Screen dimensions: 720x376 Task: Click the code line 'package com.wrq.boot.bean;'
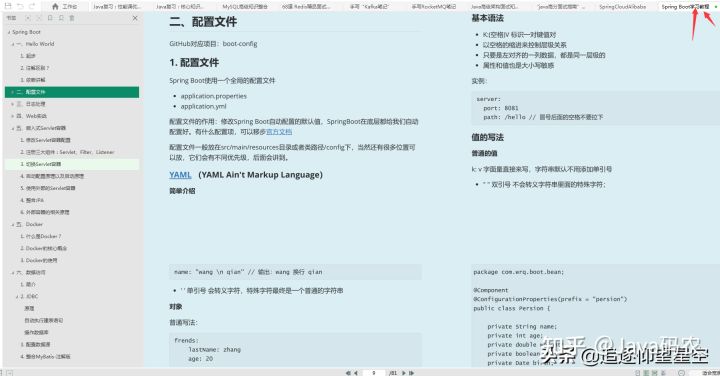tap(518, 272)
